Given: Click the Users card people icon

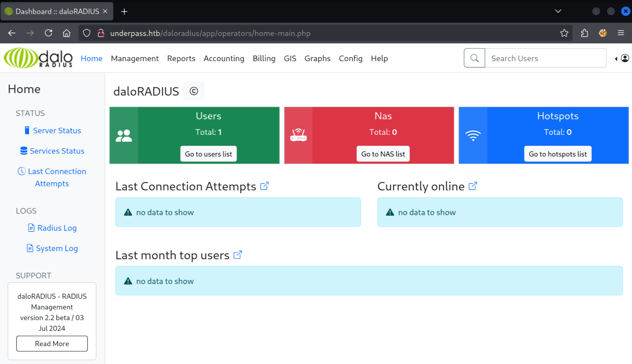Looking at the screenshot, I should (x=124, y=136).
